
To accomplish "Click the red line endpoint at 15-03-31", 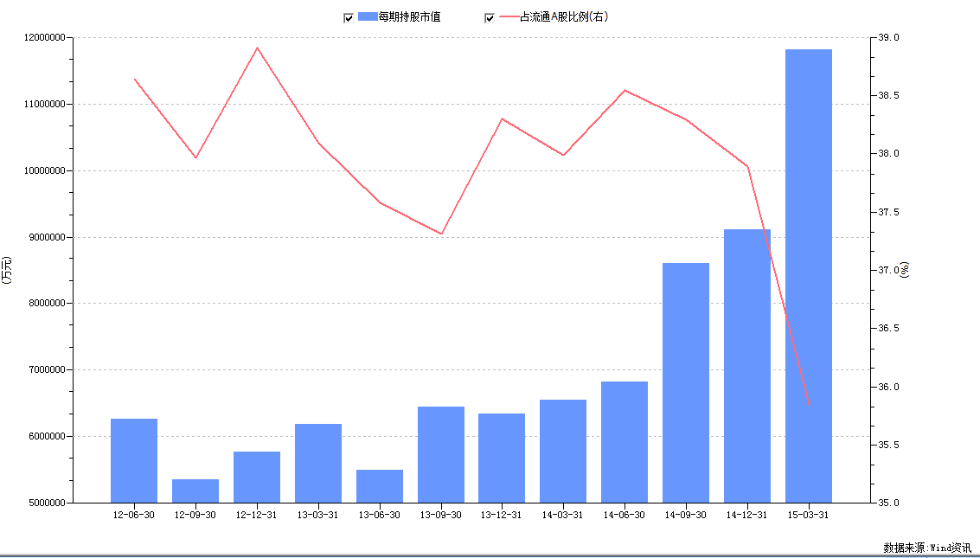I will click(807, 402).
